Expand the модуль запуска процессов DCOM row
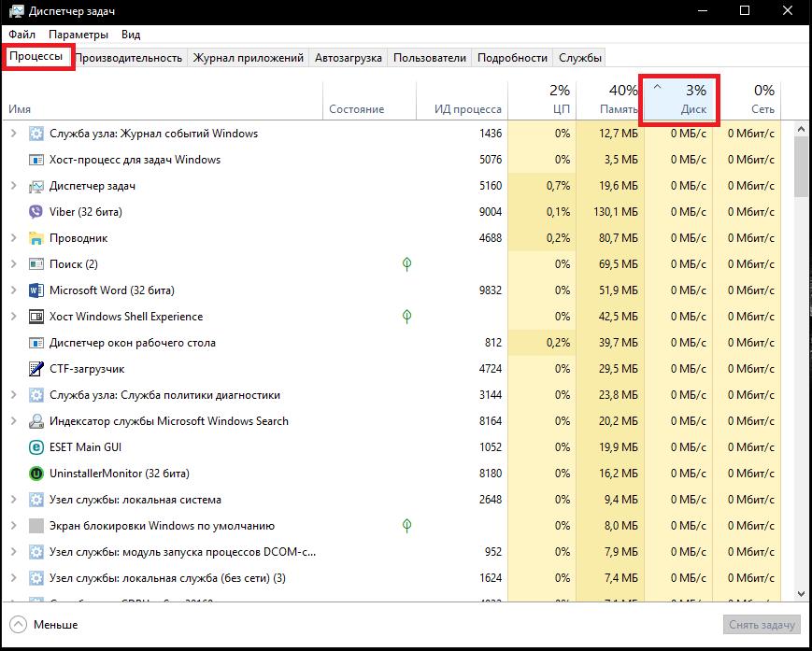Image resolution: width=812 pixels, height=651 pixels. (x=13, y=552)
